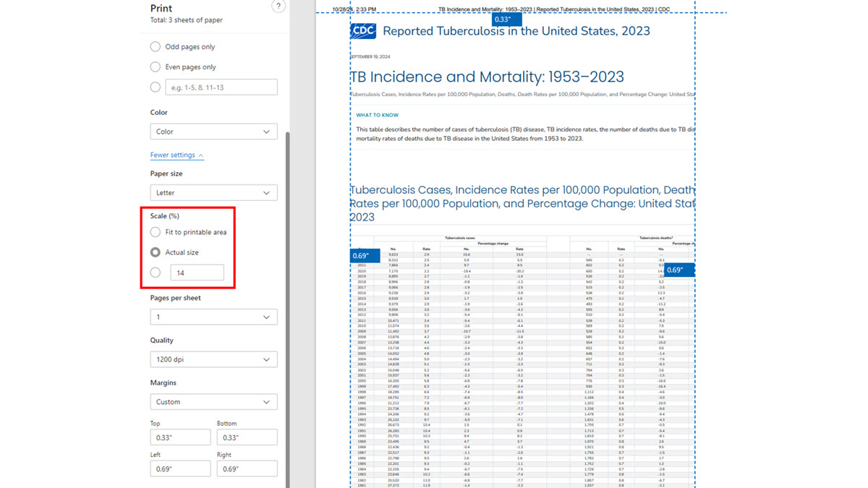Collapse options with Fewer settings link

[x=177, y=155]
